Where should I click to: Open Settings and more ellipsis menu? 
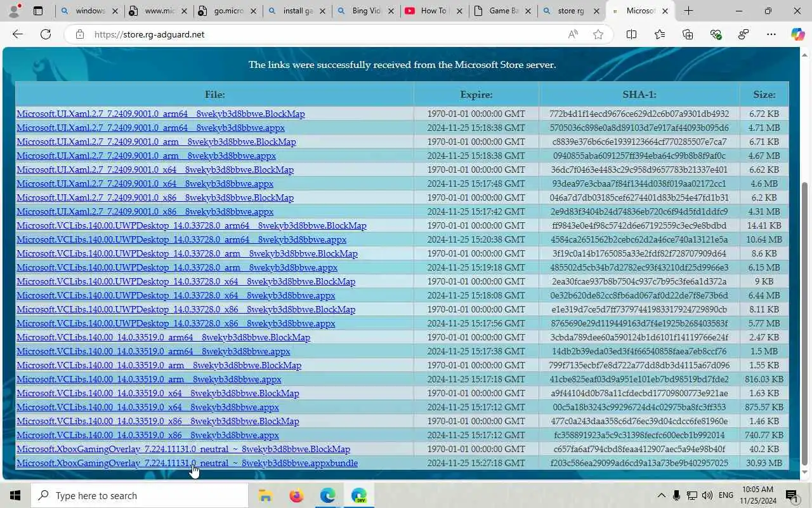pyautogui.click(x=771, y=34)
